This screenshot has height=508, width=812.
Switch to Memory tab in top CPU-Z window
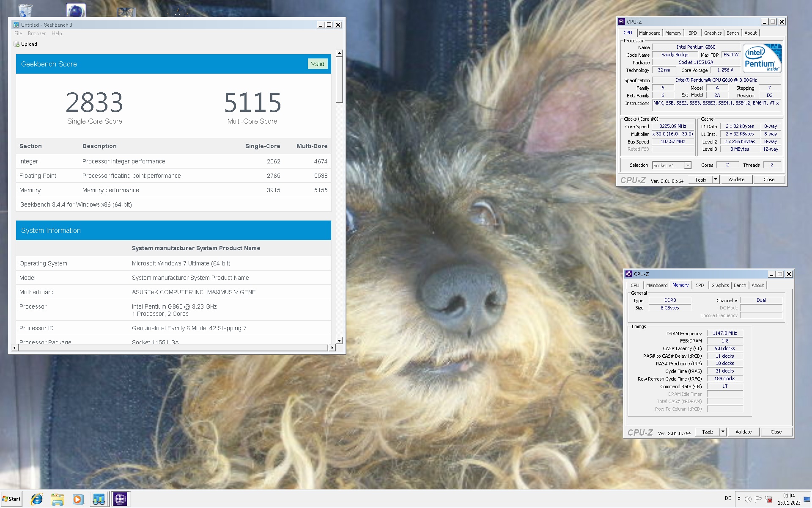coord(673,33)
